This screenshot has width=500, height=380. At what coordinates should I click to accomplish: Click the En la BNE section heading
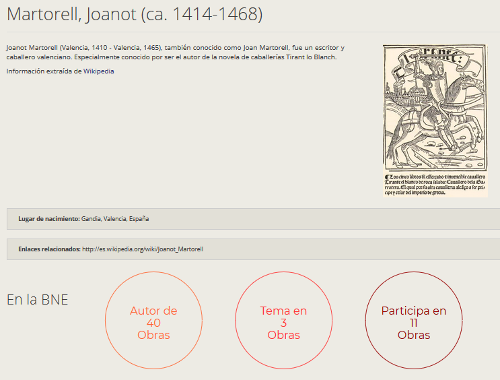pyautogui.click(x=37, y=300)
